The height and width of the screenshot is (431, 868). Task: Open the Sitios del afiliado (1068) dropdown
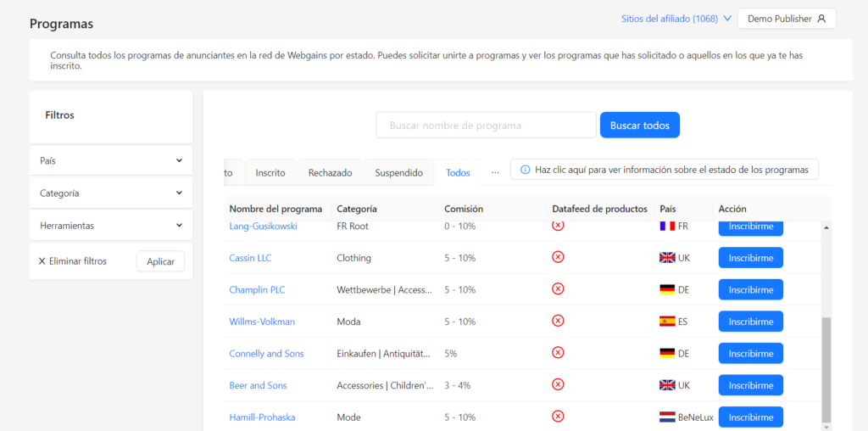click(x=676, y=19)
